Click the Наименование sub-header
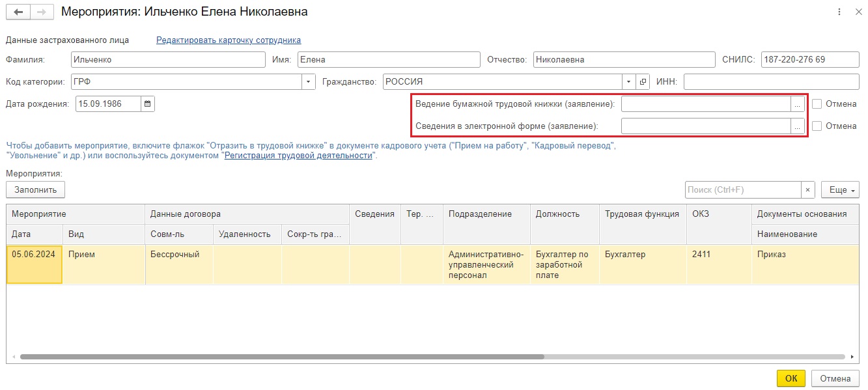This screenshot has height=390, width=868. (805, 234)
